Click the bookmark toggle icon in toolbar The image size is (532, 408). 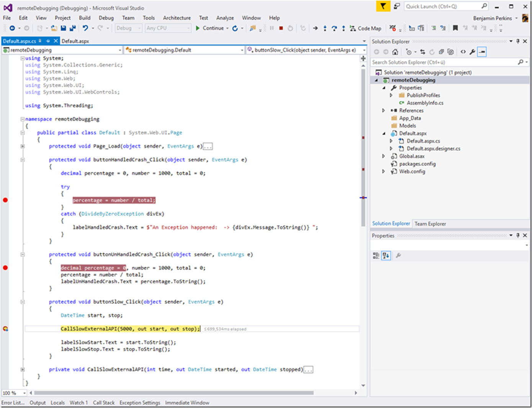click(x=455, y=28)
